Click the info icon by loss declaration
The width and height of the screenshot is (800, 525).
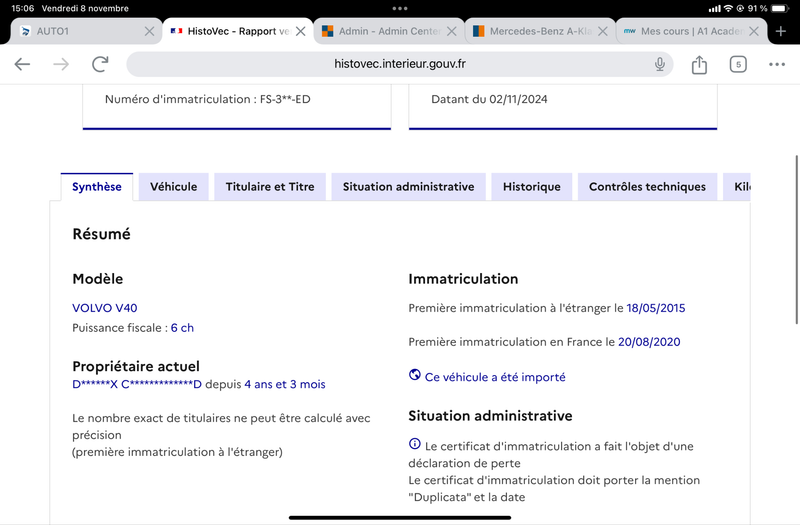415,444
